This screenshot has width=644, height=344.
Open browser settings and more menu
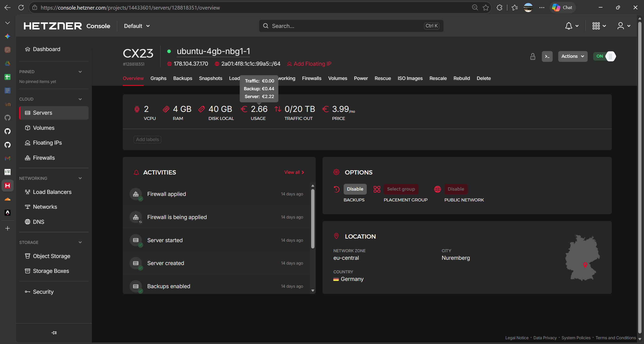click(x=542, y=8)
